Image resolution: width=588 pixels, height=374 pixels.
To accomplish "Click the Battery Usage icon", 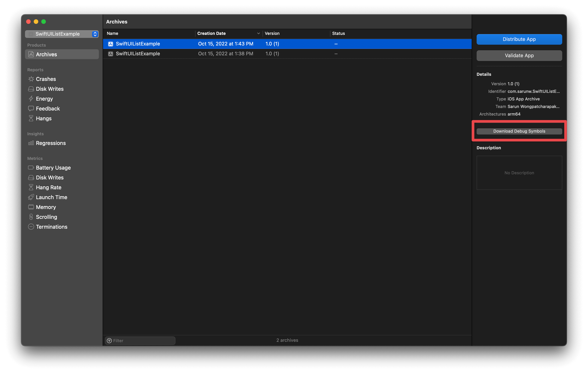I will (31, 167).
